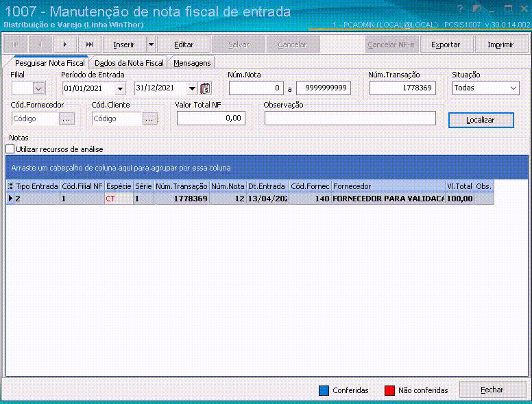The height and width of the screenshot is (404, 532).
Task: Click the blue Conferidas color swatch
Action: (324, 390)
